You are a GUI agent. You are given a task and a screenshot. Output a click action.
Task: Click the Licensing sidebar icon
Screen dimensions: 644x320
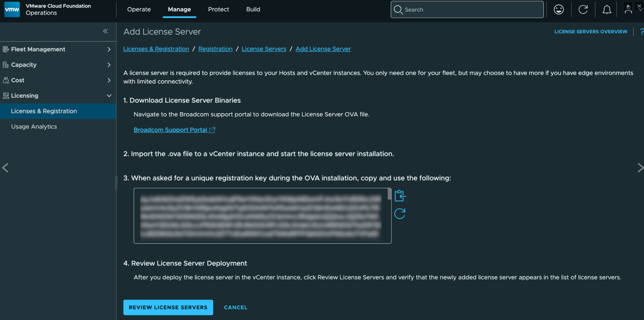(6, 96)
